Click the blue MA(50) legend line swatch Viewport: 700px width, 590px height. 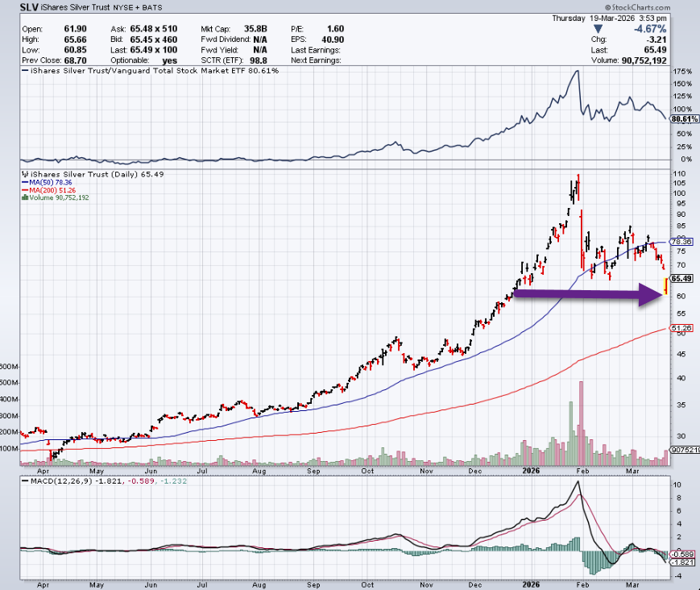pos(23,181)
